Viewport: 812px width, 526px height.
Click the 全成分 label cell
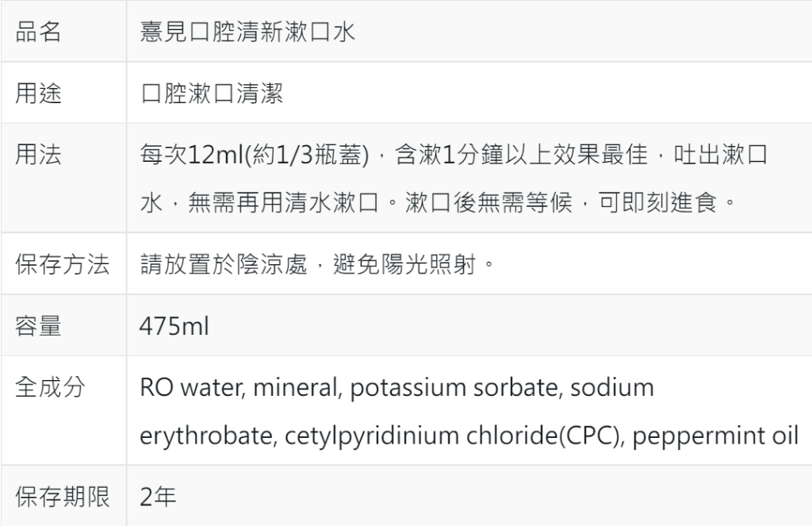click(x=51, y=387)
